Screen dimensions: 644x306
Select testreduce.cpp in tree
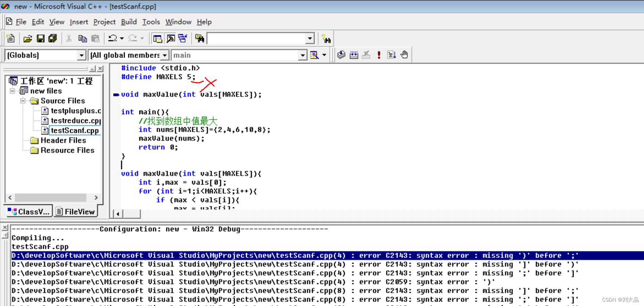tap(76, 121)
